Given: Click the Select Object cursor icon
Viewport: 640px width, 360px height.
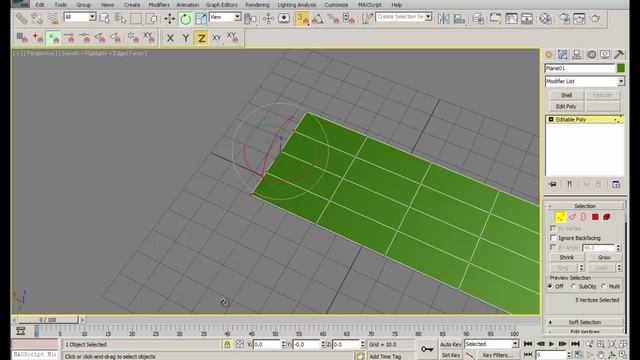Looking at the screenshot, I should click(105, 18).
